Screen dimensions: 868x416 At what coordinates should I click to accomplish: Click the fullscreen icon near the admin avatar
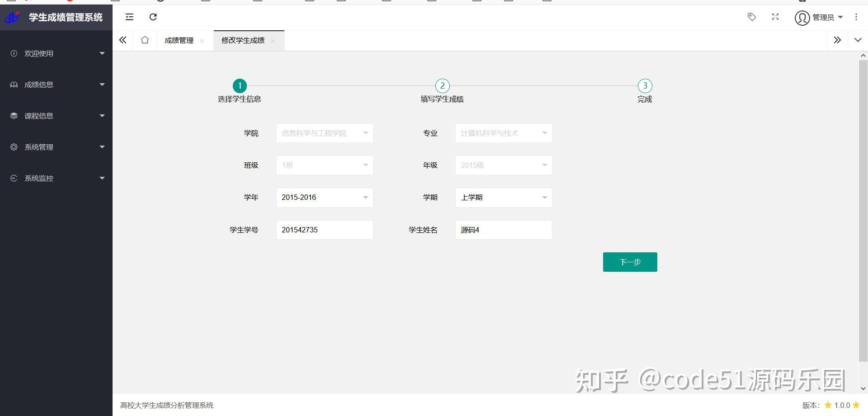pos(775,17)
